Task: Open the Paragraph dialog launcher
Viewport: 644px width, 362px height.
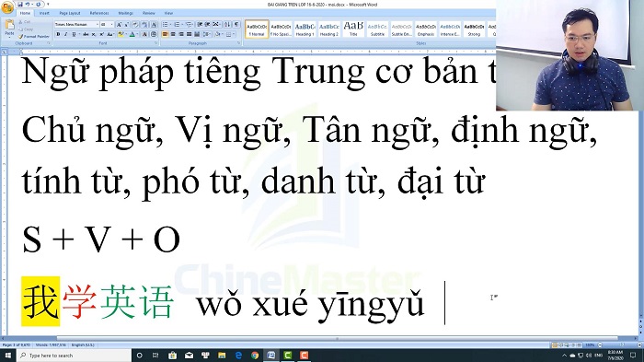Action: pos(238,42)
